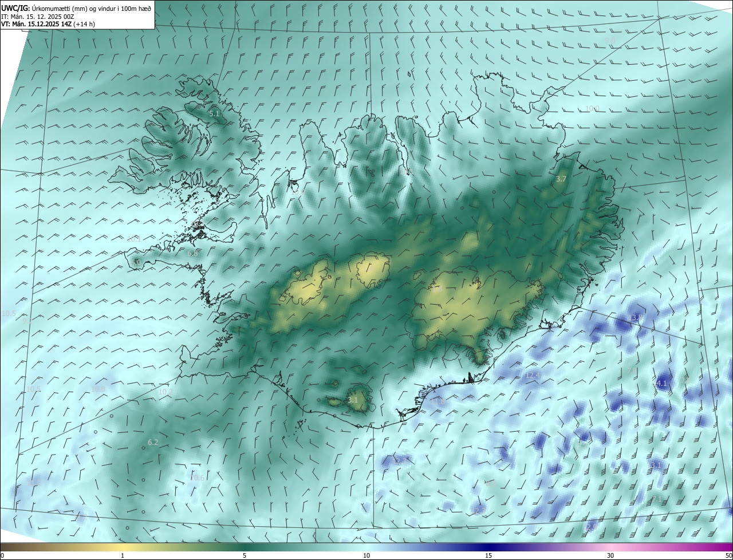Click the '3.1' value near the south coast
Screen dimensions: 733x560
click(x=353, y=400)
